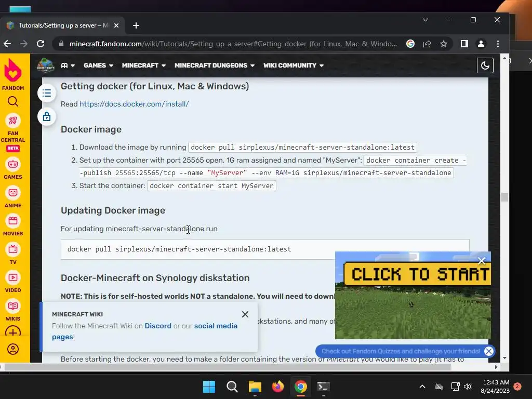Dismiss the Minecraft Wiki notification
532x399 pixels.
[245, 314]
